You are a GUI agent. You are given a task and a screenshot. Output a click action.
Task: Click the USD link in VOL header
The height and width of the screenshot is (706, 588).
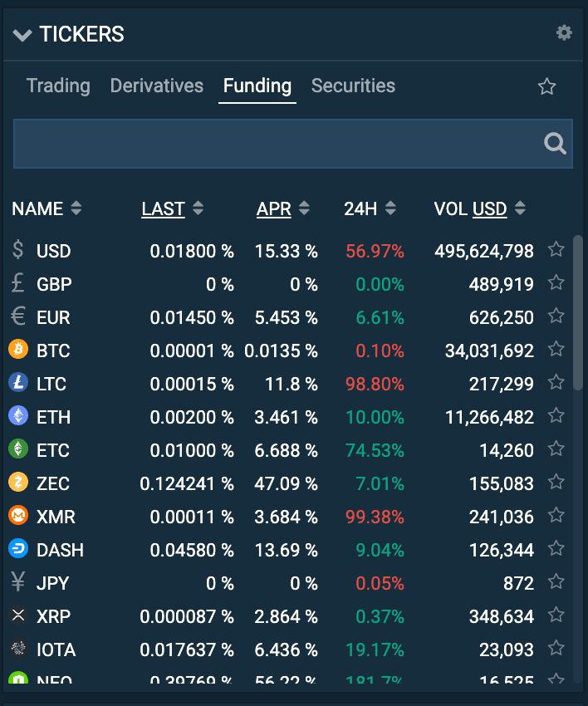coord(489,208)
